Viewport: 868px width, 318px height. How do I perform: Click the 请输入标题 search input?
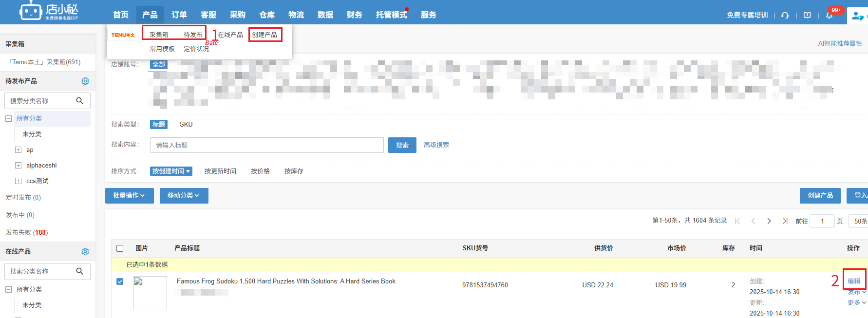click(266, 145)
